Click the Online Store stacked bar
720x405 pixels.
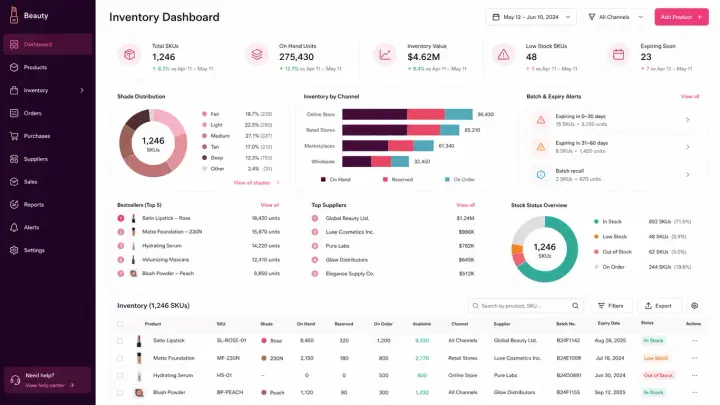tap(407, 114)
